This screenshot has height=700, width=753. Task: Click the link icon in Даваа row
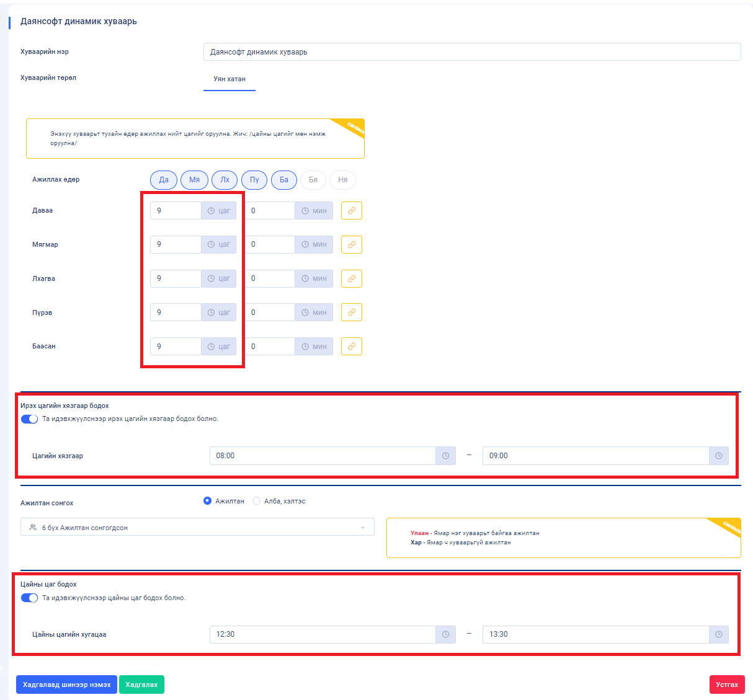click(352, 211)
